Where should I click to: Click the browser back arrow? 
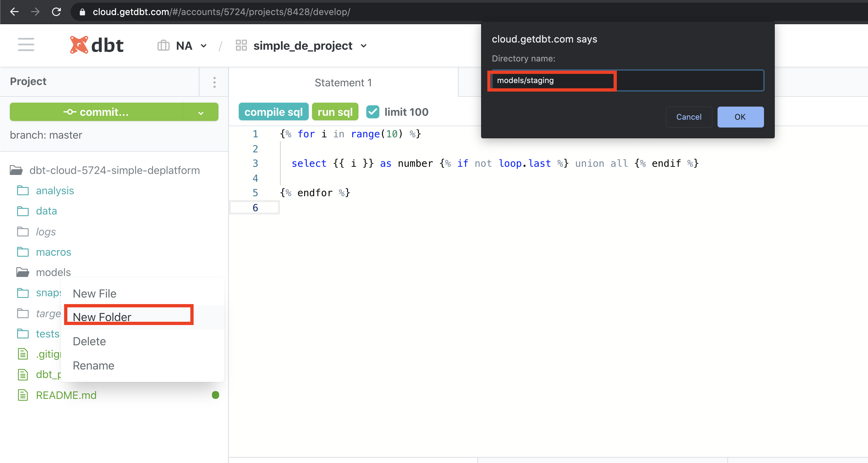(14, 12)
